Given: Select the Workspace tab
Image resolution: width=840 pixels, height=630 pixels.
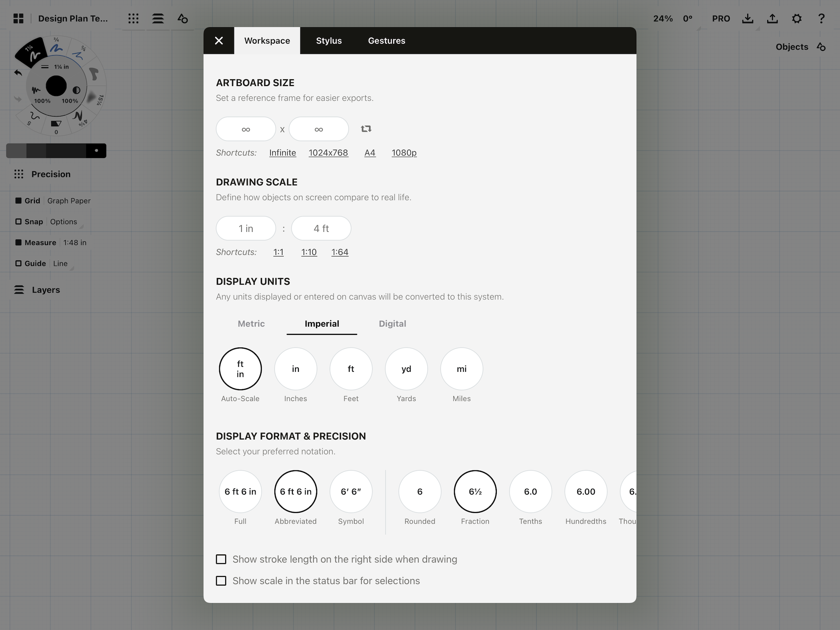Looking at the screenshot, I should [x=267, y=40].
